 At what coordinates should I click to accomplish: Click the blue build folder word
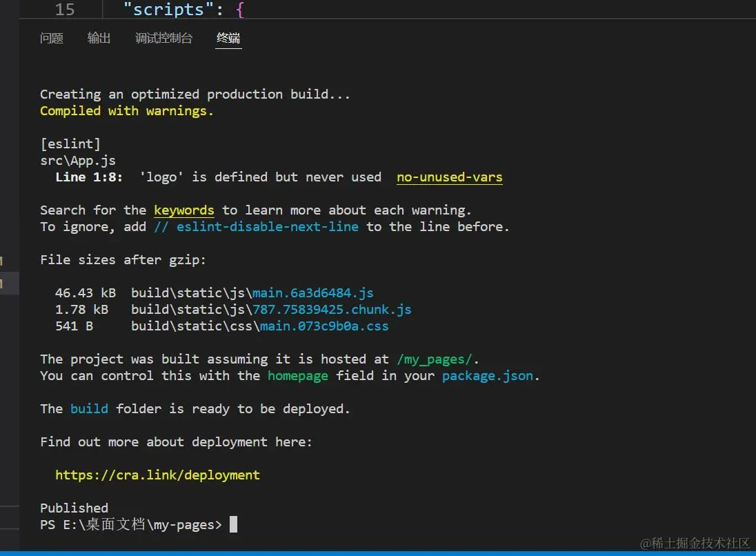89,409
